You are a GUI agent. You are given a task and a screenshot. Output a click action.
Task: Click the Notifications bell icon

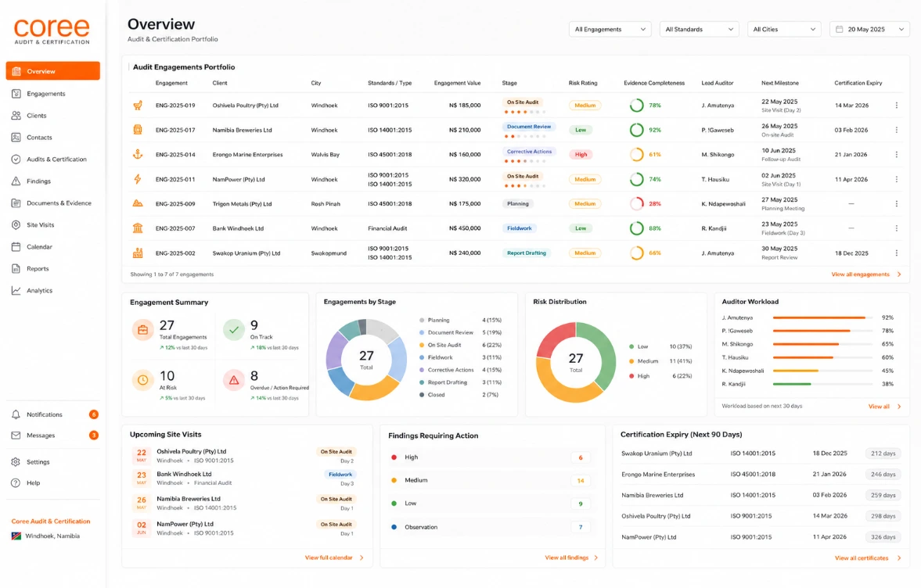pos(16,414)
